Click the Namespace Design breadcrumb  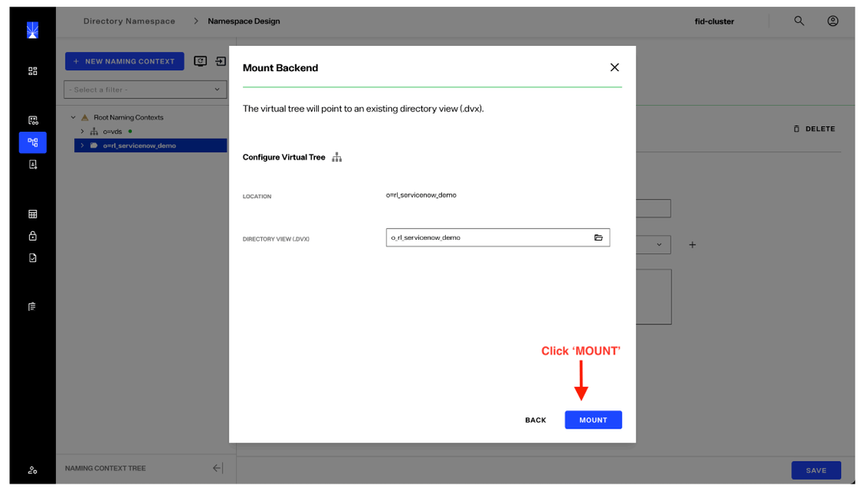point(244,21)
